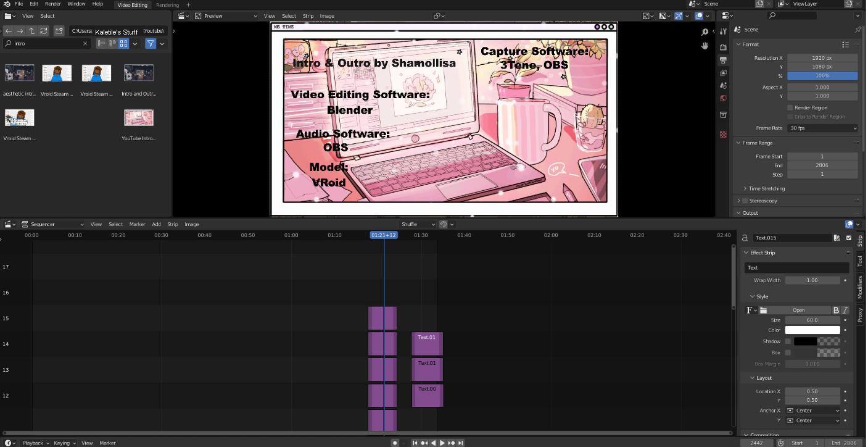The width and height of the screenshot is (868, 447).
Task: Switch file browser to vertical list display
Action: (x=101, y=44)
